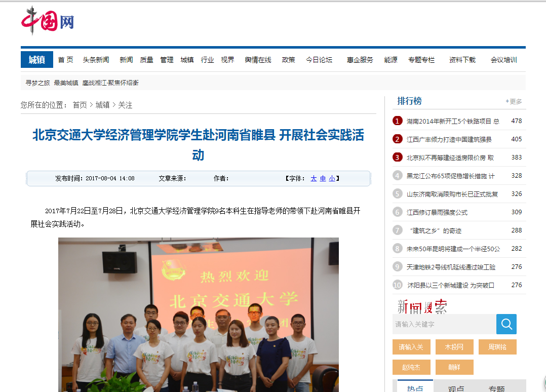Viewport: 546px width, 392px height.
Task: Click the orange 木投网 keyword tag
Action: pyautogui.click(x=454, y=347)
